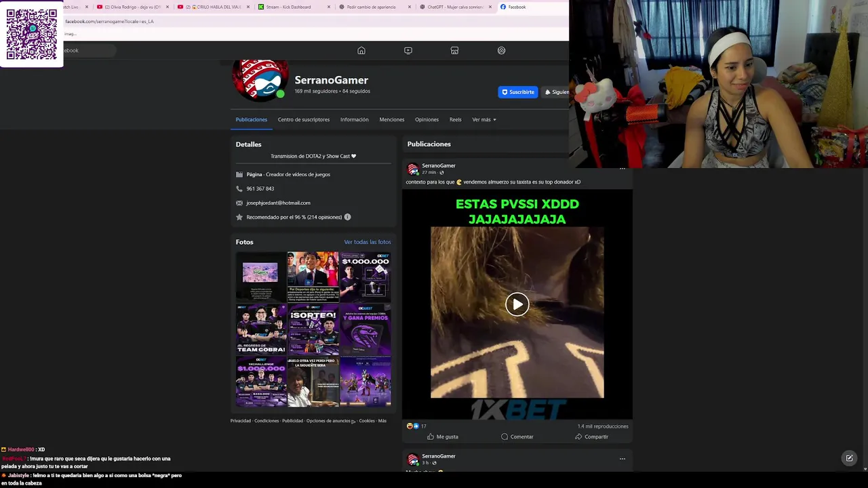The image size is (868, 488).
Task: Close the Kick Dashboard browser tab
Action: coord(329,7)
